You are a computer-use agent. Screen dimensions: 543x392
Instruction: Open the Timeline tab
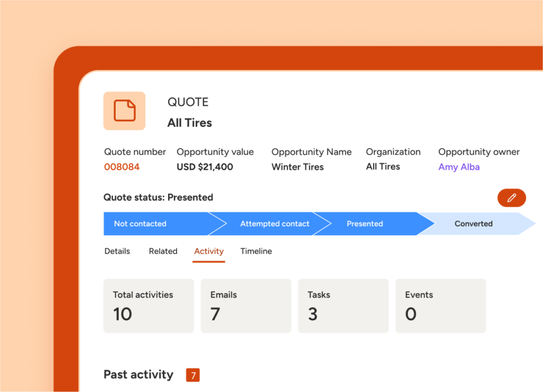[x=256, y=251]
